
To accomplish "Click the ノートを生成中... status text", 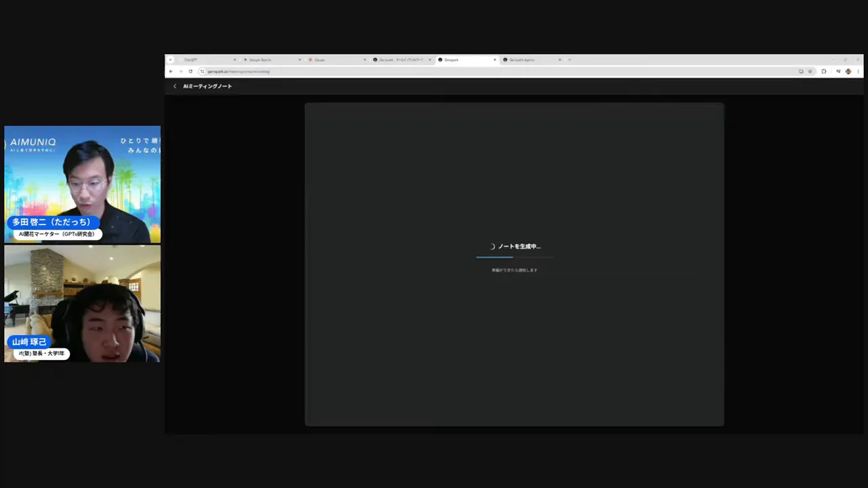I will point(519,247).
